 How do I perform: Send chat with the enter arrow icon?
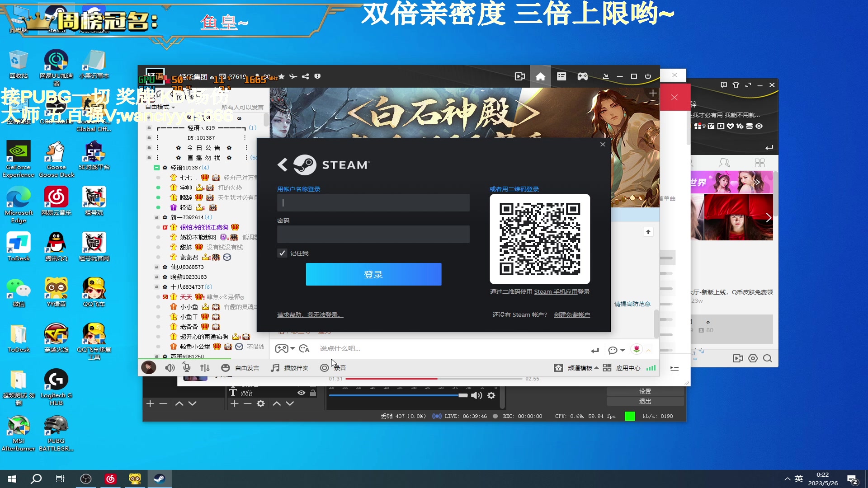595,350
